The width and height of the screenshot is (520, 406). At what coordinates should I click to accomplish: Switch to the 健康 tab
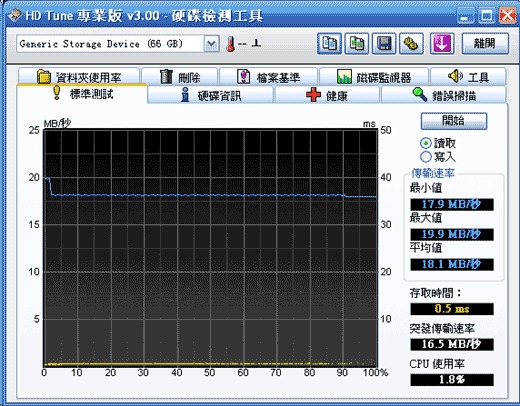[327, 95]
